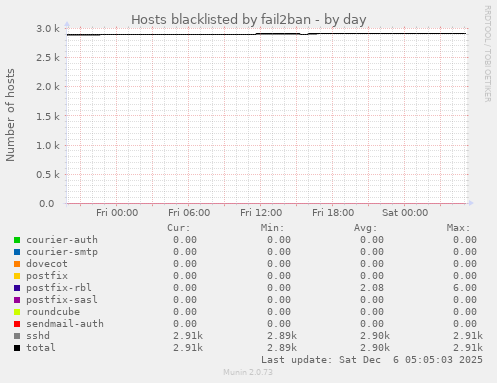Click the gray sshd legend swatch
The image size is (497, 383).
tap(17, 336)
